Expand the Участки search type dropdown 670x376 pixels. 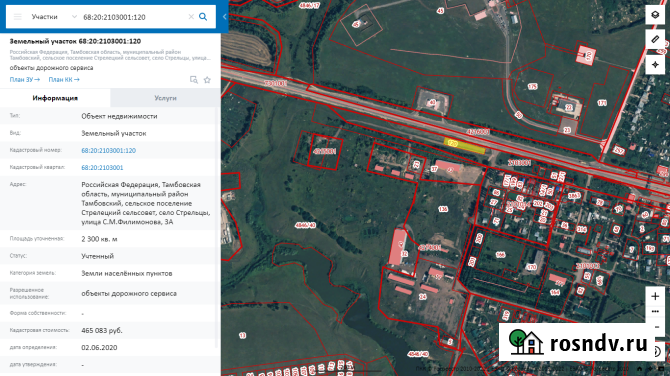(x=54, y=17)
